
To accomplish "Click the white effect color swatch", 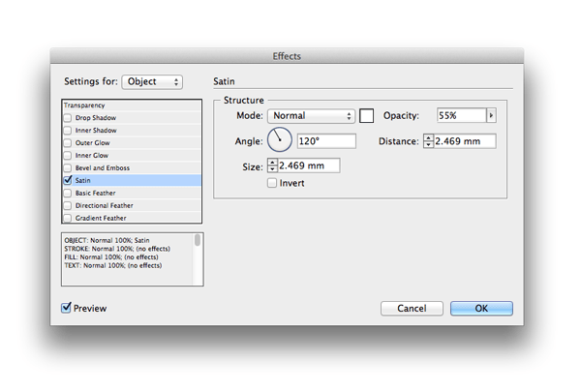I will pyautogui.click(x=366, y=115).
